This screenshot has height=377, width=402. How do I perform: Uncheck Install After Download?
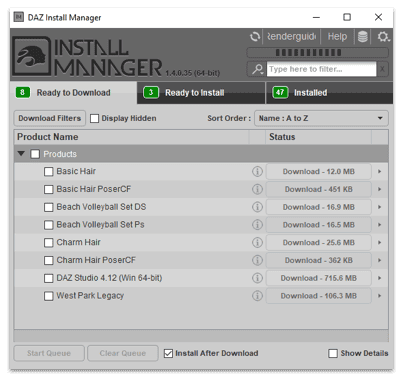pyautogui.click(x=168, y=353)
